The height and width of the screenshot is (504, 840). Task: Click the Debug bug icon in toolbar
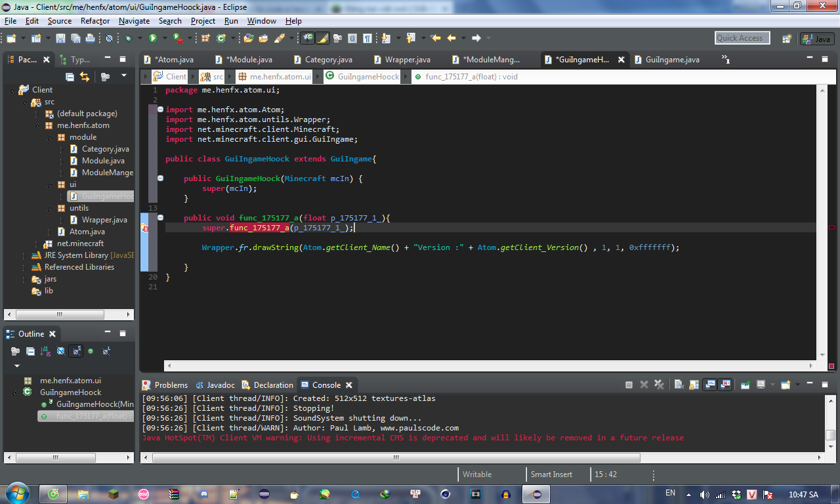click(x=129, y=38)
